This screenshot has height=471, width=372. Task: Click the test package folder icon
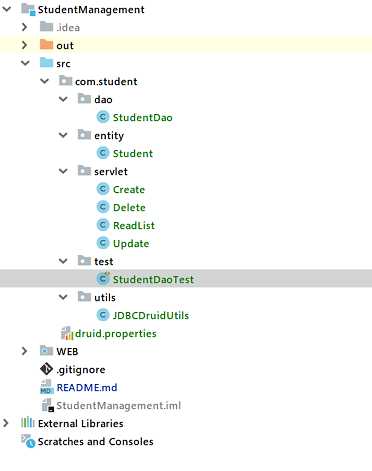coord(84,260)
